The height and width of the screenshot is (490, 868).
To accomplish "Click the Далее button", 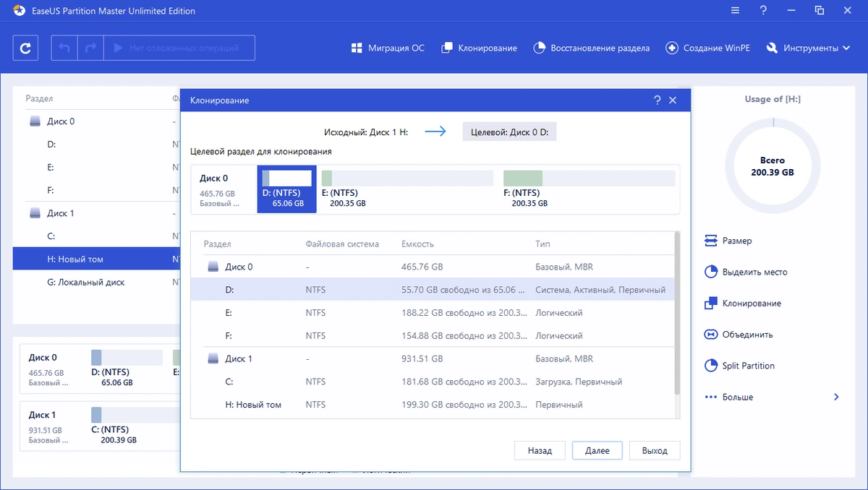I will 597,450.
